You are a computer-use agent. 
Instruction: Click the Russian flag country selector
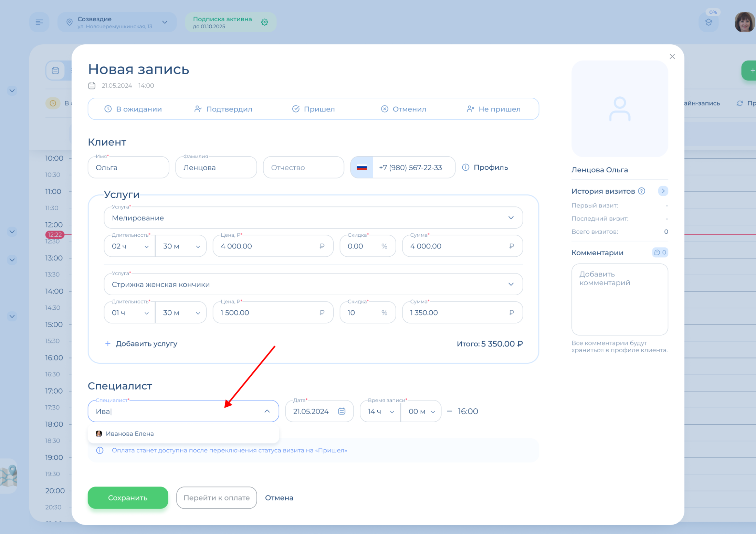362,168
